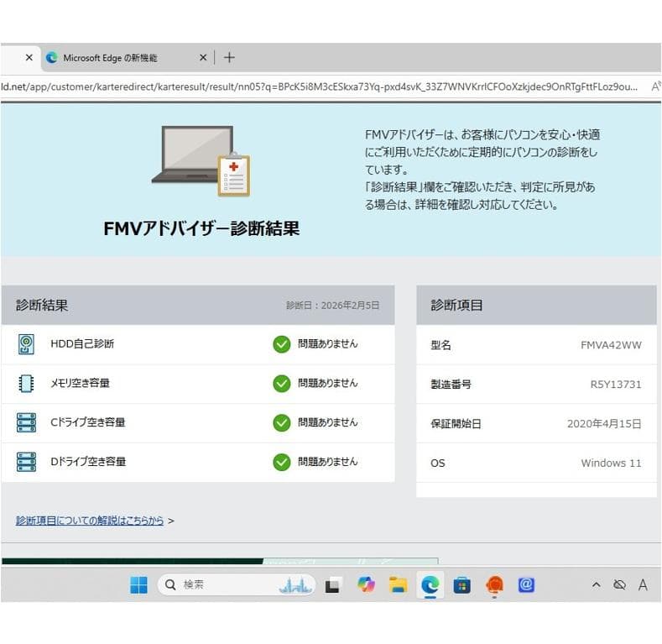The height and width of the screenshot is (644, 662).
Task: Click the memory chip icon
Action: tap(26, 383)
